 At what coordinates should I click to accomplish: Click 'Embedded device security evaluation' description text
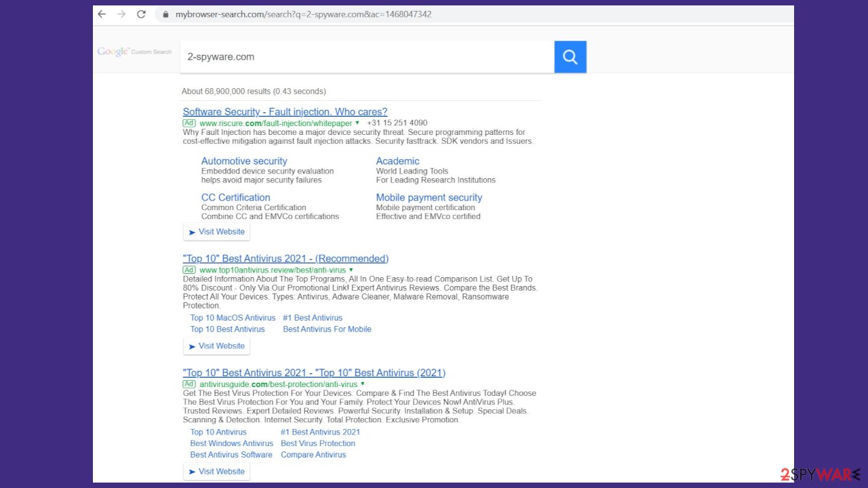point(268,171)
